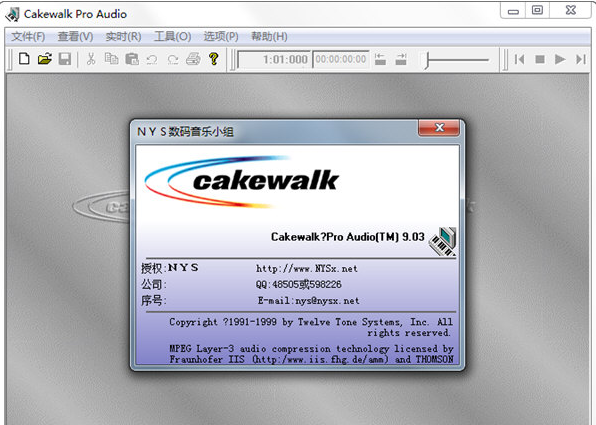Close the NYS about dialog
This screenshot has width=596, height=425.
coord(439,128)
